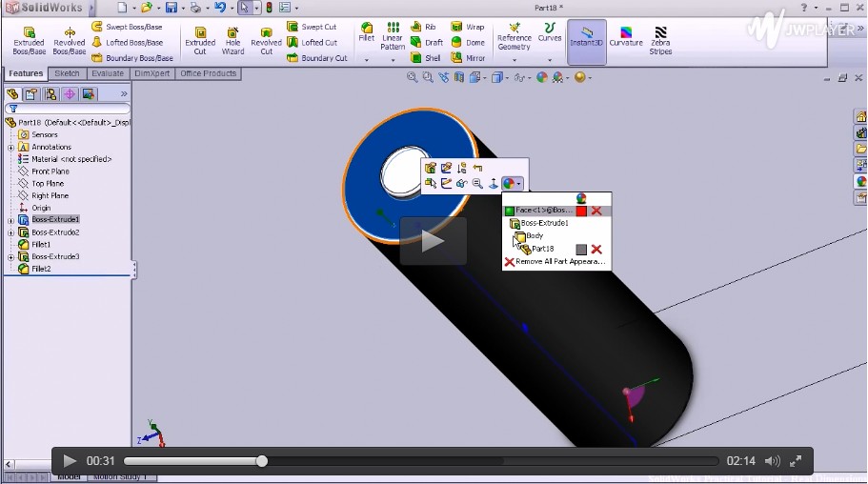
Task: Expand the Boss-Extrude3 tree node
Action: [10, 257]
